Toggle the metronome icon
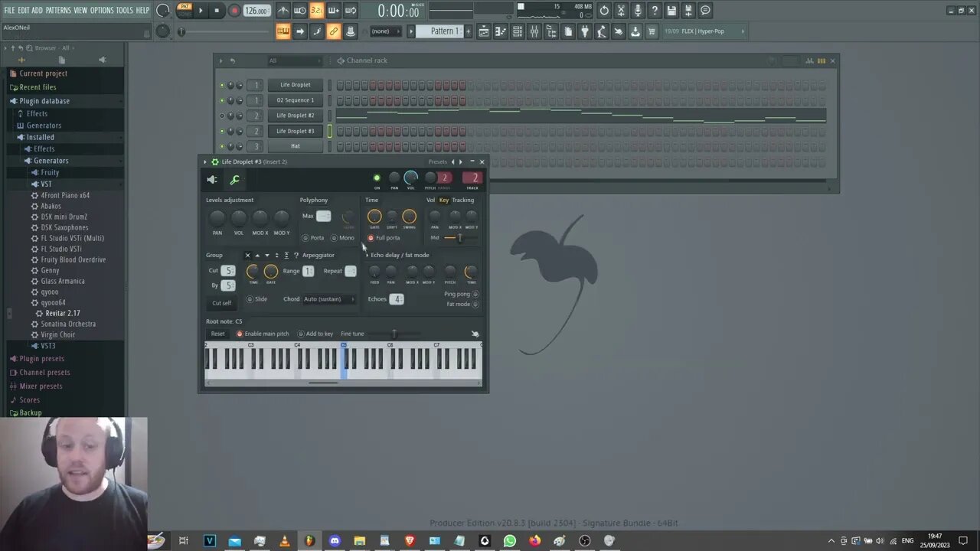 pyautogui.click(x=283, y=11)
